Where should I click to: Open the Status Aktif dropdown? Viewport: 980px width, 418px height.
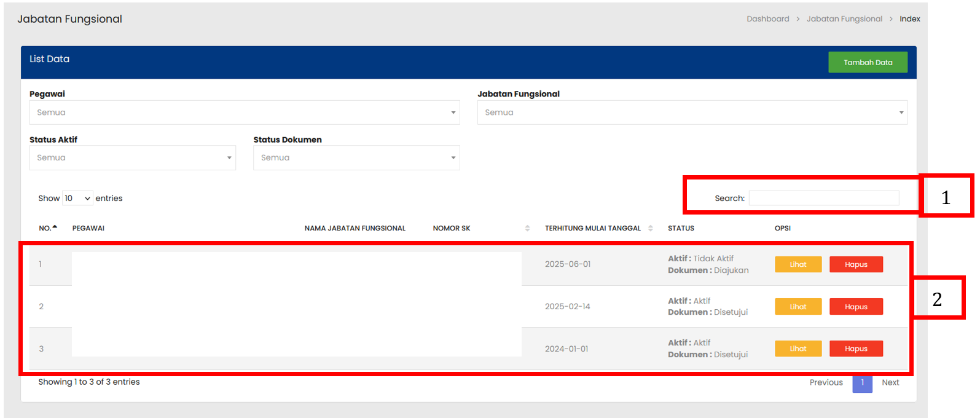click(132, 158)
